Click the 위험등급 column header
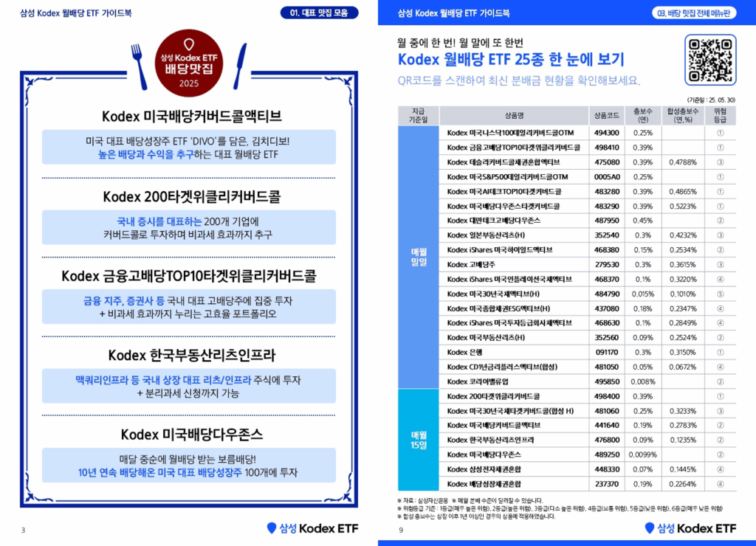This screenshot has width=756, height=546. pos(720,116)
